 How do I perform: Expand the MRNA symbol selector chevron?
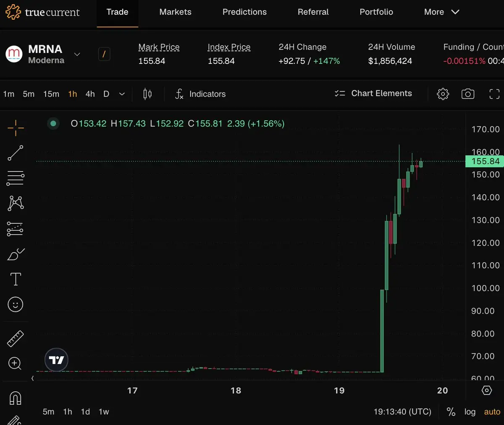tap(77, 54)
